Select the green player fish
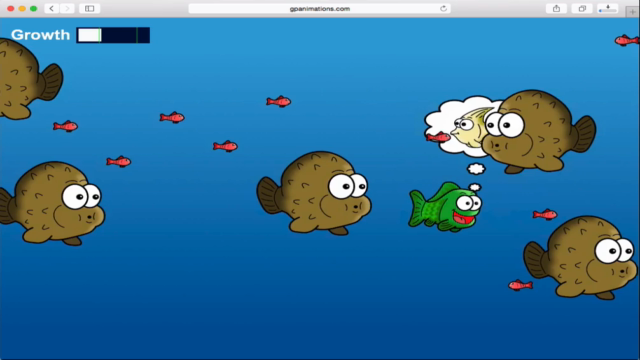This screenshot has height=360, width=640. tap(446, 207)
